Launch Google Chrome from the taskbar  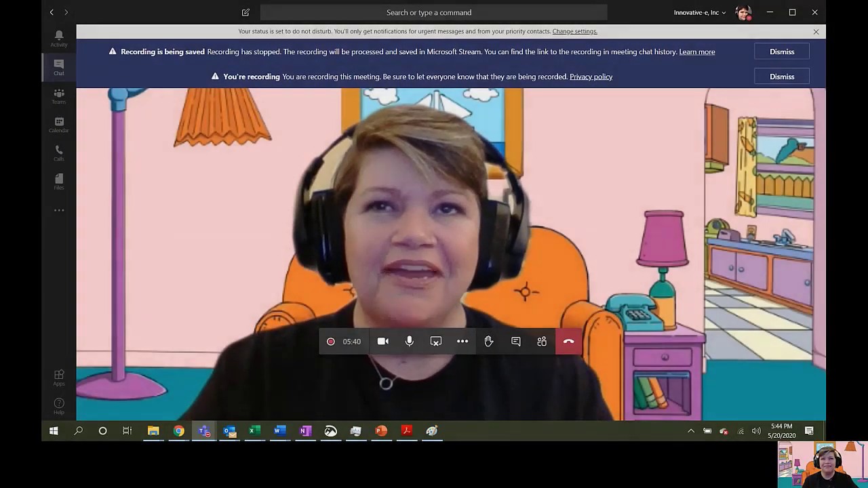178,430
